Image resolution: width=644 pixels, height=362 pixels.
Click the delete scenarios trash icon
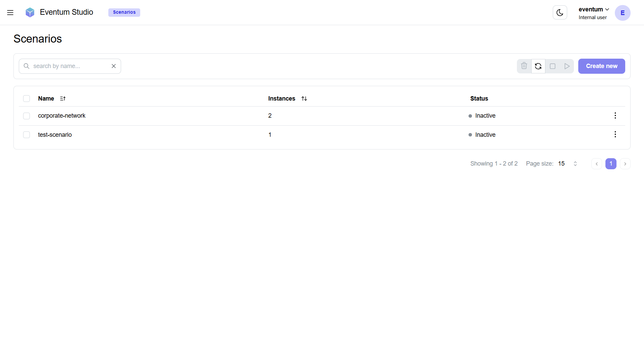[524, 66]
